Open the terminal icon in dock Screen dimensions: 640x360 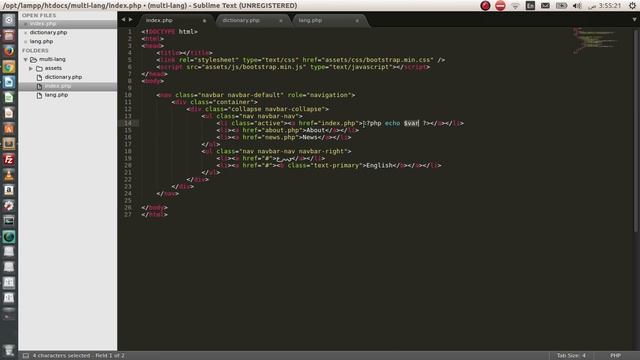pos(9,221)
